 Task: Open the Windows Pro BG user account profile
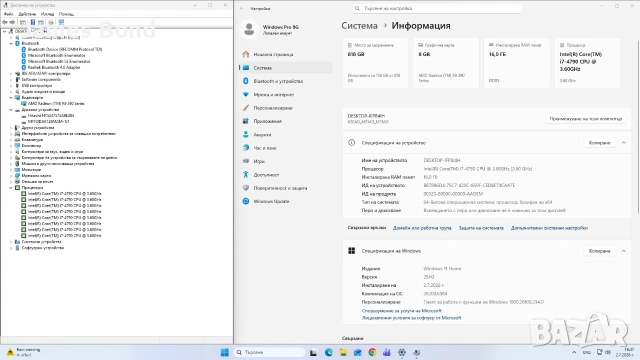[270, 29]
